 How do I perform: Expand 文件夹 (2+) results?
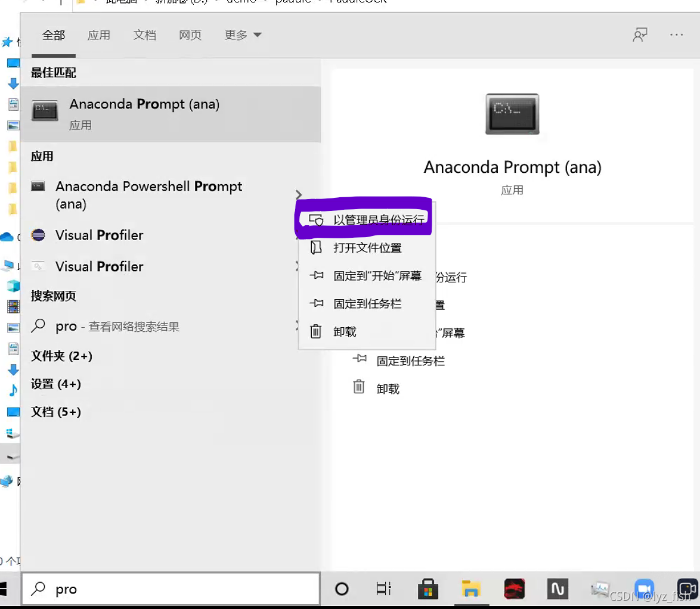pos(61,356)
